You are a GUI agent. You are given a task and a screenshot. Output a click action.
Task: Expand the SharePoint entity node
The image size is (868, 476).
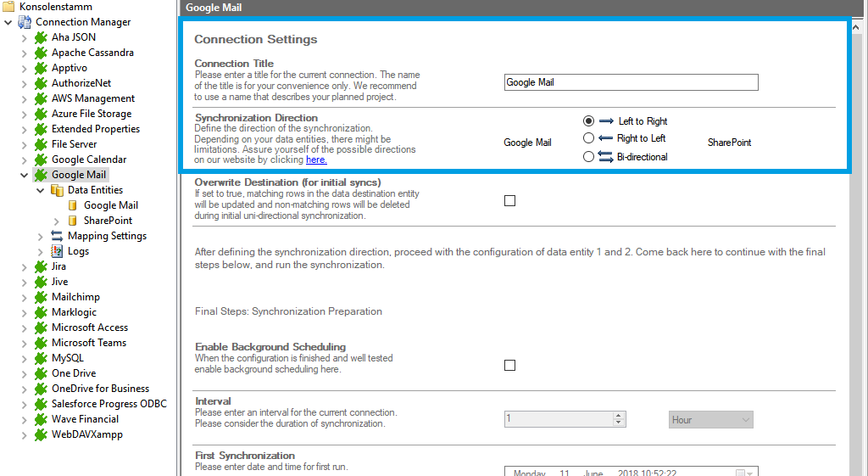pyautogui.click(x=57, y=221)
